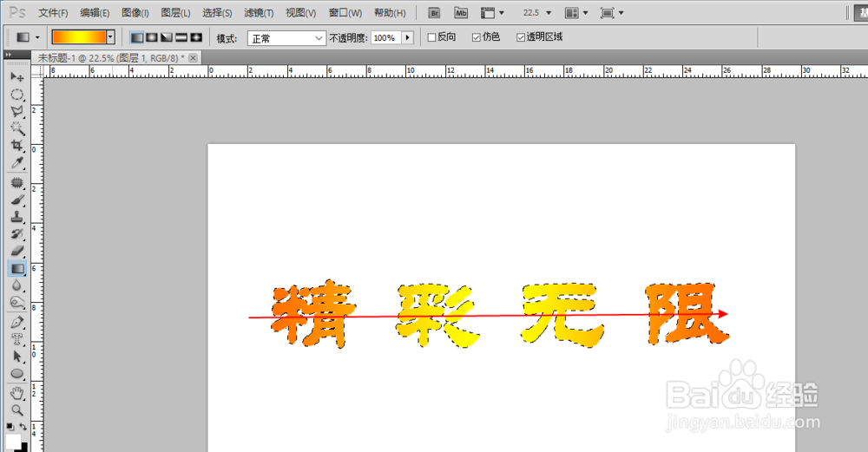
Task: Open the 模式 blend mode dropdown
Action: [x=286, y=38]
